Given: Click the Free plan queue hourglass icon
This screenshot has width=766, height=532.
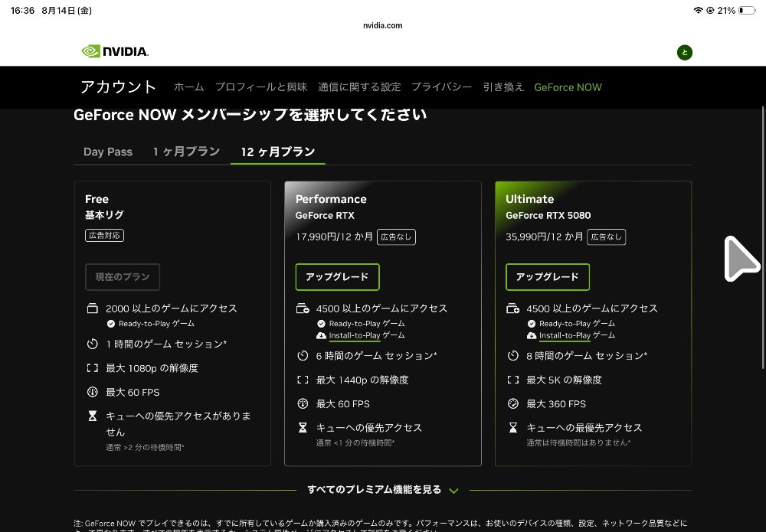Looking at the screenshot, I should click(x=93, y=416).
